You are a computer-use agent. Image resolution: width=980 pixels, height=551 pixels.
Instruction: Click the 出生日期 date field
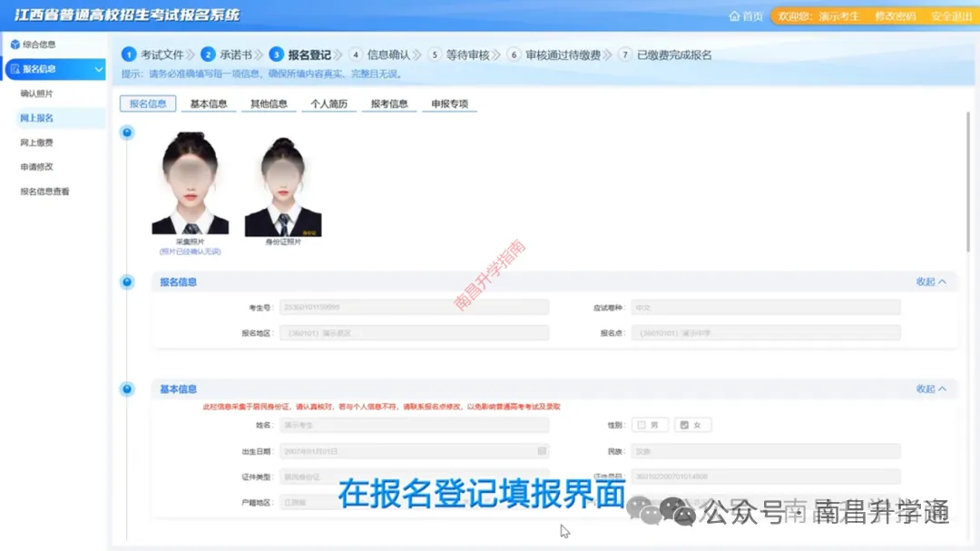pos(415,451)
